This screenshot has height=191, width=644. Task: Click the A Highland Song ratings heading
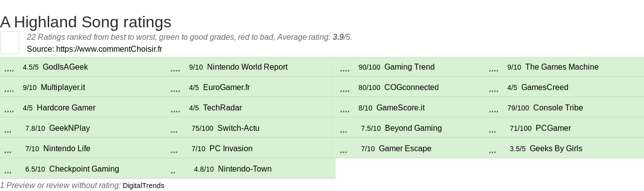[x=85, y=22]
